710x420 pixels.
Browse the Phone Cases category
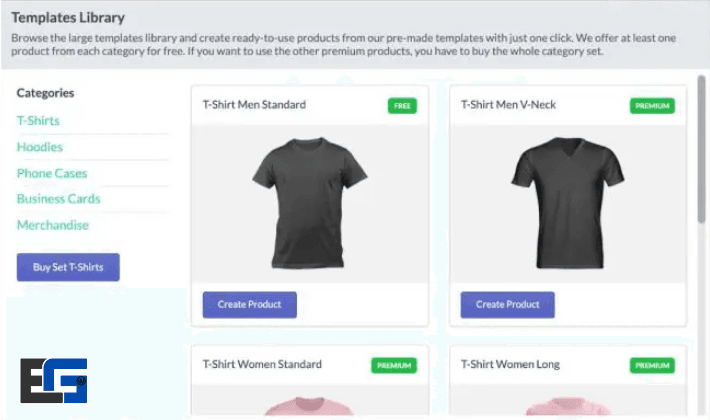point(52,173)
